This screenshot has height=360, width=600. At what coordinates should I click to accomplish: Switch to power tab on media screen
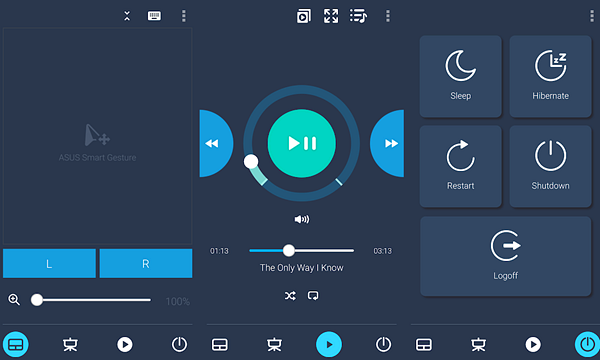click(x=383, y=345)
